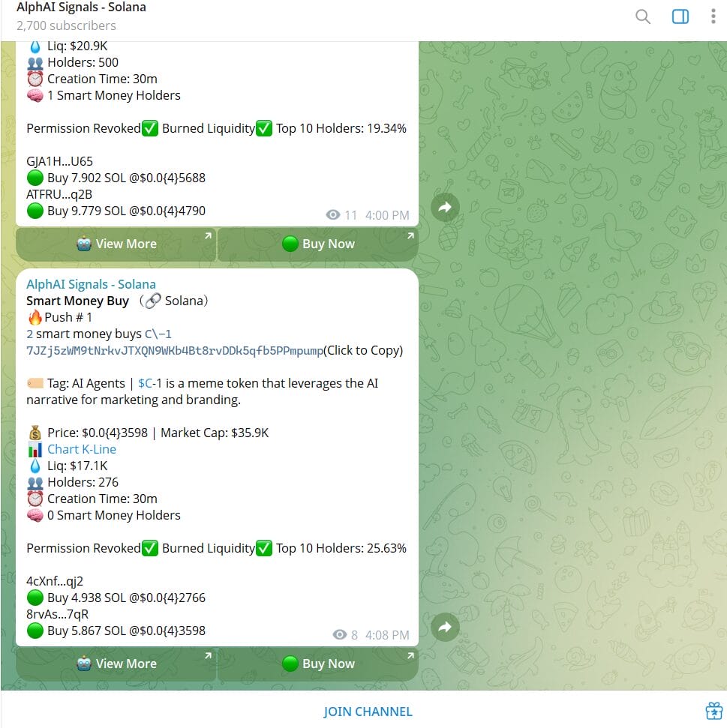Open search in the channel header
The height and width of the screenshot is (728, 727).
pyautogui.click(x=643, y=16)
